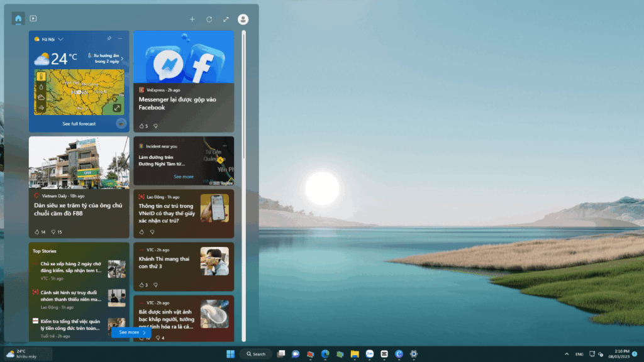Open CapCut app on taskbar

click(384, 354)
